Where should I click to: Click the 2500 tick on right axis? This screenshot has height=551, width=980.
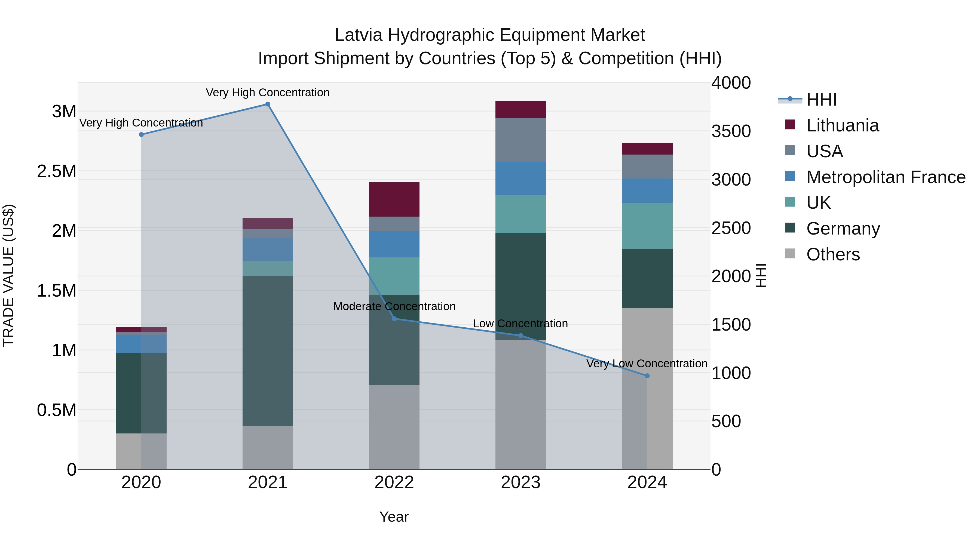coord(731,228)
